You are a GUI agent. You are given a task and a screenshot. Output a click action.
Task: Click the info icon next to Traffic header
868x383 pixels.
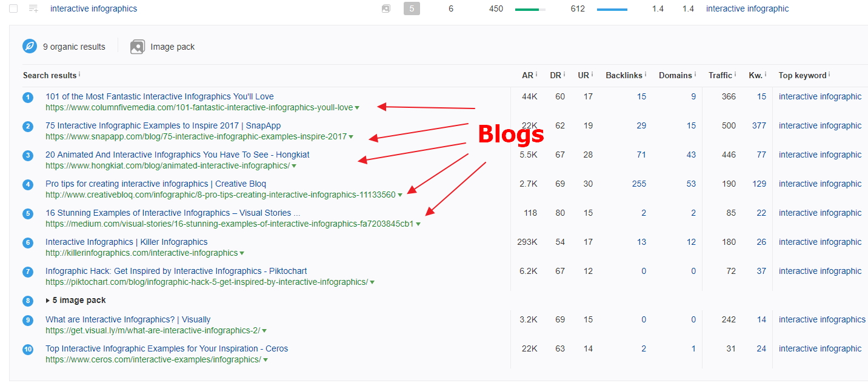(x=735, y=74)
